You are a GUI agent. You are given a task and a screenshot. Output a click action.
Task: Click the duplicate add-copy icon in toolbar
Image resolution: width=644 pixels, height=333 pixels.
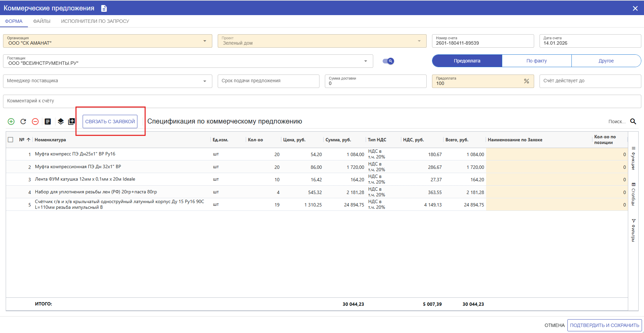tap(72, 122)
